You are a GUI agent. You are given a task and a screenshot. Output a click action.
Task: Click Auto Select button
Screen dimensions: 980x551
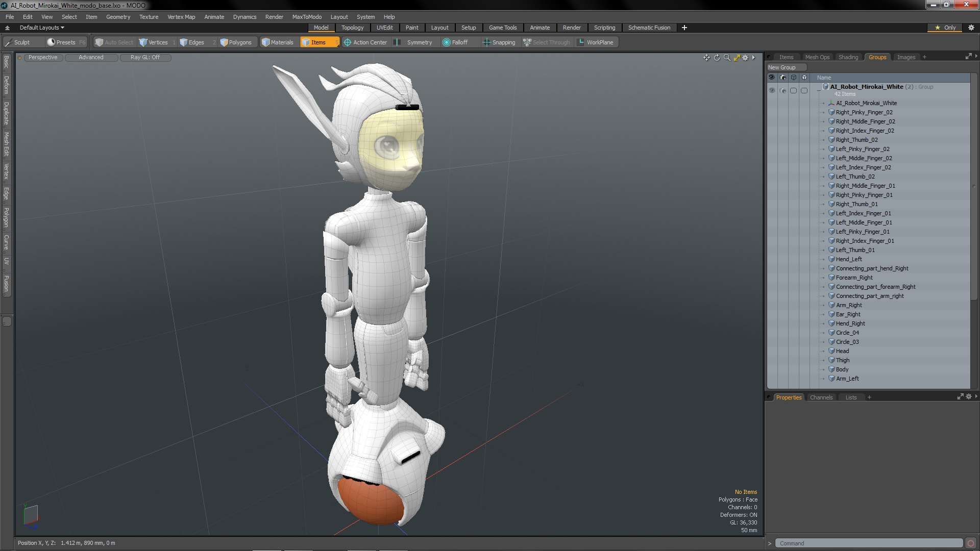point(114,42)
